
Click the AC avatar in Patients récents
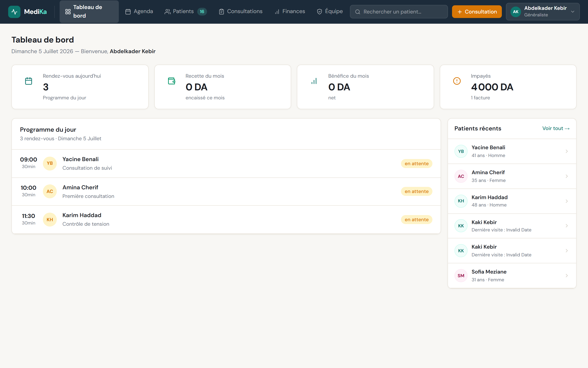[x=461, y=176]
